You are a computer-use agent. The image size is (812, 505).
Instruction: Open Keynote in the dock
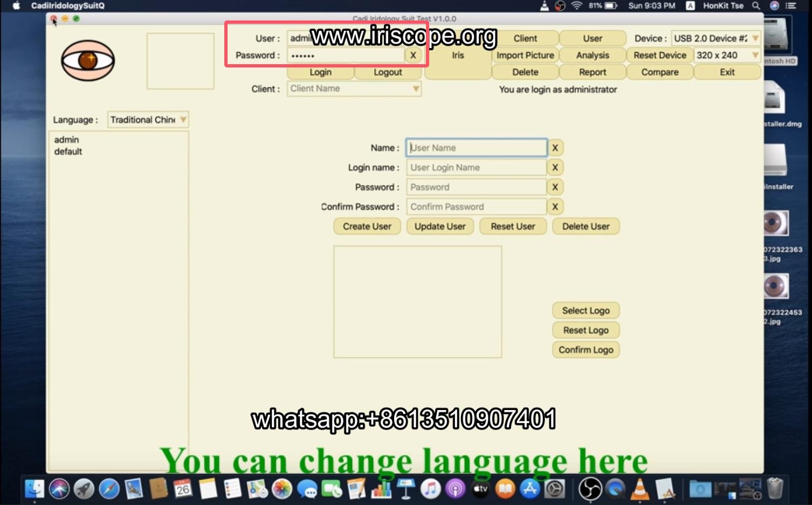(405, 489)
